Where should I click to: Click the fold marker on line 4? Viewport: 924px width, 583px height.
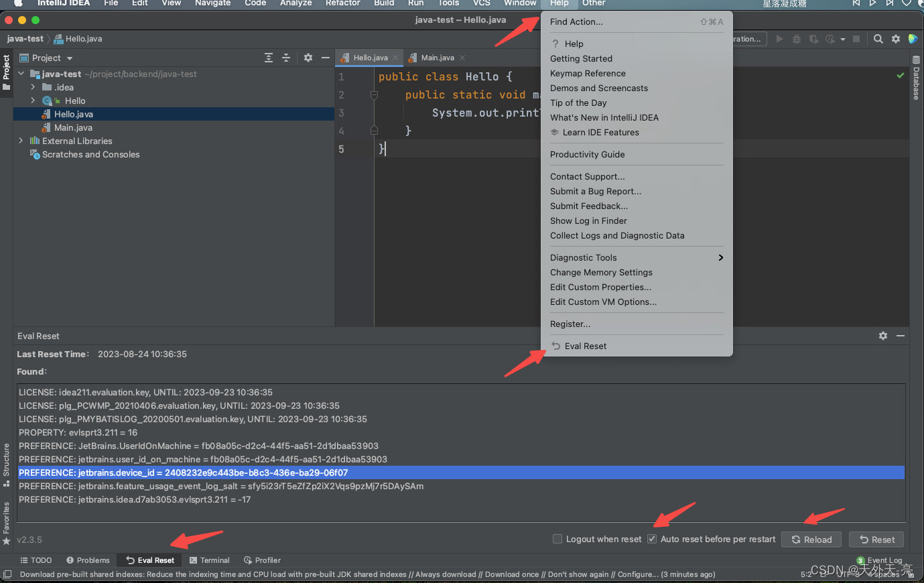click(375, 131)
